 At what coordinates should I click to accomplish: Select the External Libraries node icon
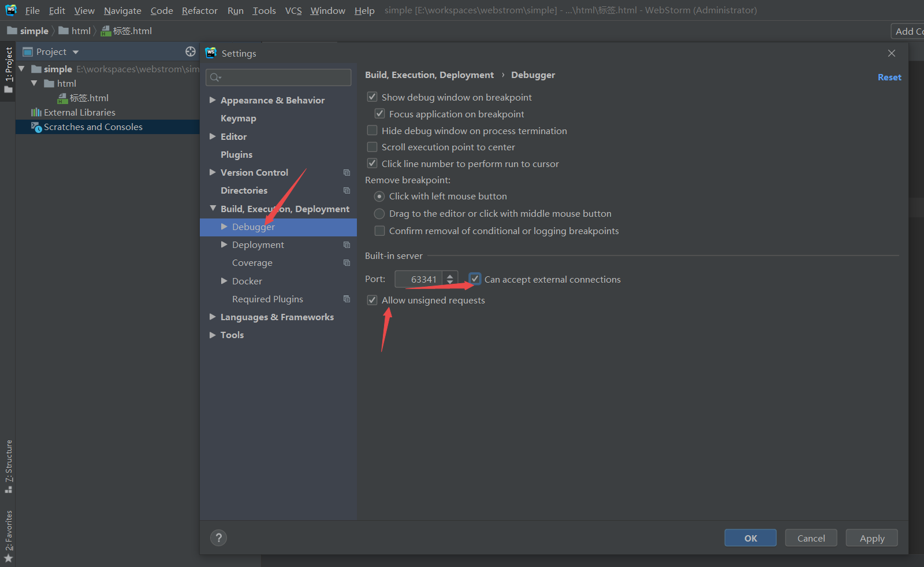[36, 112]
